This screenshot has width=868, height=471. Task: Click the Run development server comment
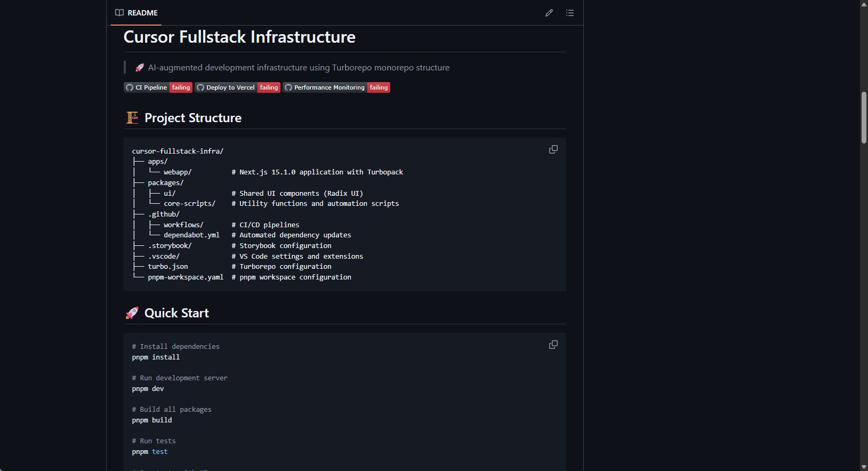(x=180, y=378)
